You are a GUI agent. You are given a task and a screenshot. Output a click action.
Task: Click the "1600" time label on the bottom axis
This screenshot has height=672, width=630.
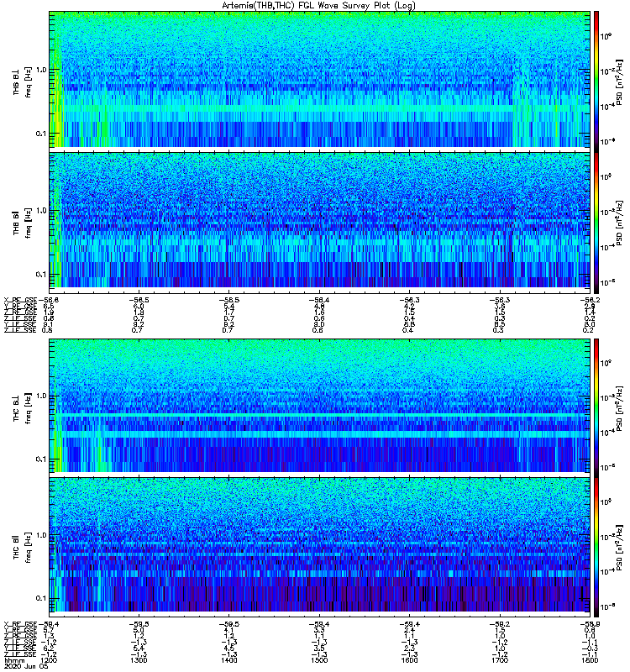[409, 660]
